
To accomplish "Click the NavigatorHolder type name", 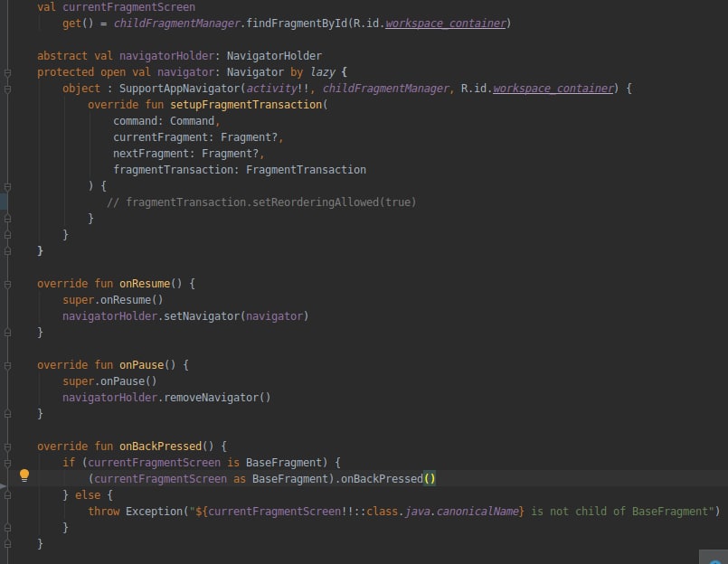I will pyautogui.click(x=274, y=56).
